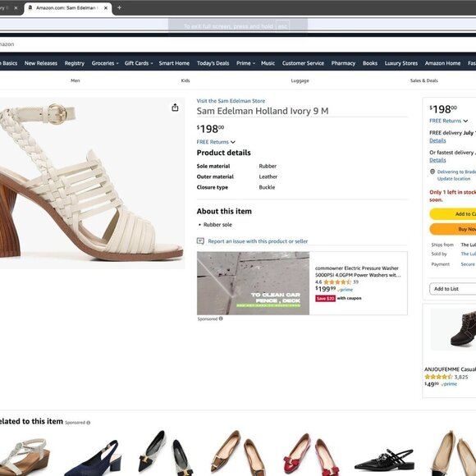Open Luxury Stores link
Image resolution: width=476 pixels, height=476 pixels.
point(401,63)
